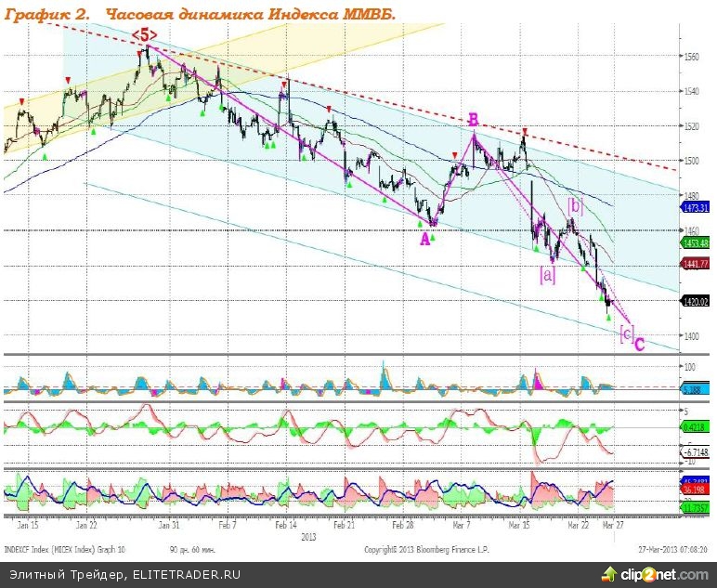
Task: Select the magenta wave B label
Action: [x=473, y=120]
